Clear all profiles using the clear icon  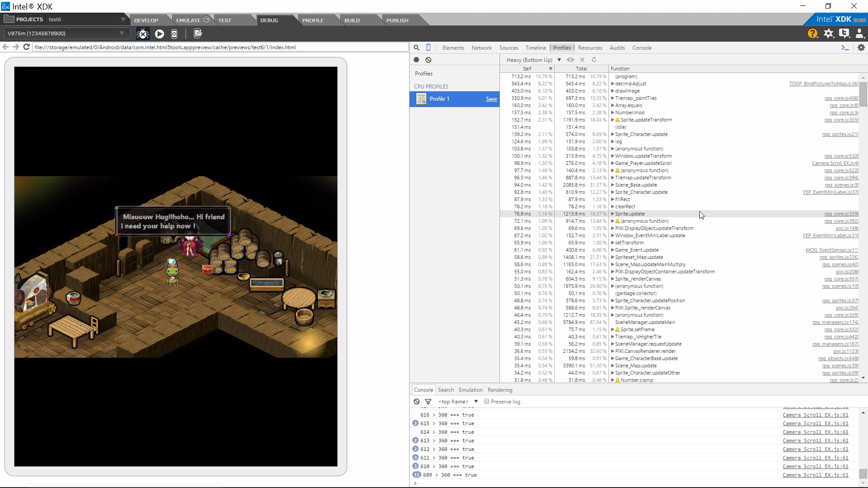pyautogui.click(x=429, y=60)
